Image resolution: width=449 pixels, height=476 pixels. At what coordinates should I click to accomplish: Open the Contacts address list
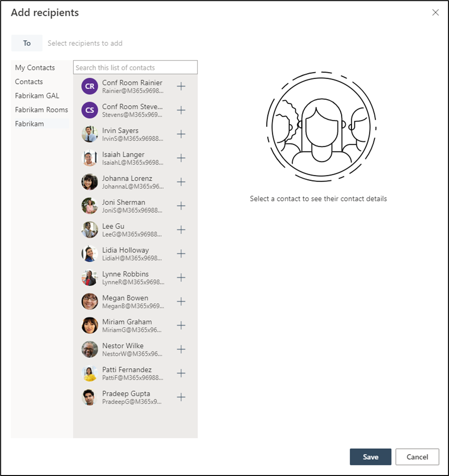(29, 82)
